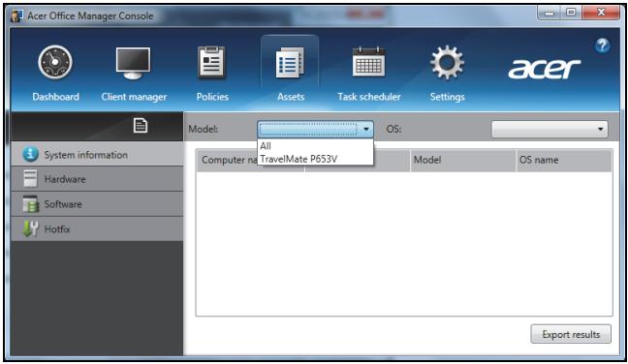Open Task scheduler calendar icon
Viewport: 628px width, 364px height.
click(x=368, y=62)
